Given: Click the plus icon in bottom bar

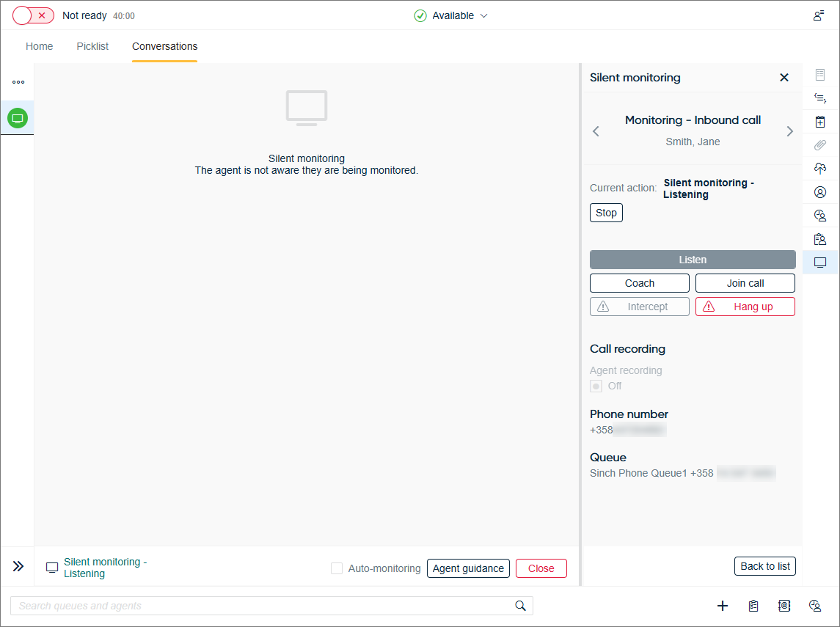Looking at the screenshot, I should point(723,606).
